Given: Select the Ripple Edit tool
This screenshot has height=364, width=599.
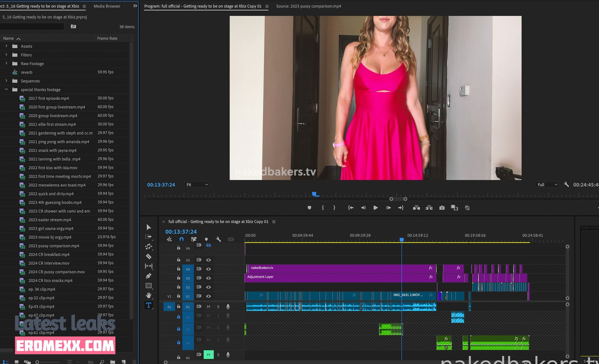Looking at the screenshot, I should (149, 247).
